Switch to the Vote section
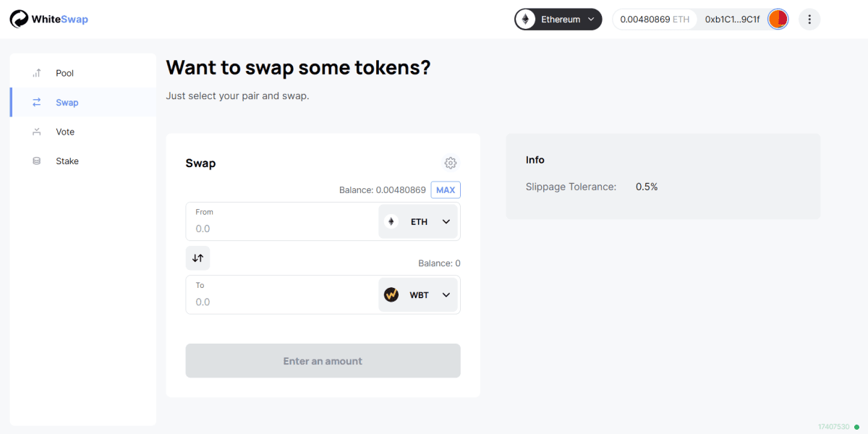 tap(64, 131)
